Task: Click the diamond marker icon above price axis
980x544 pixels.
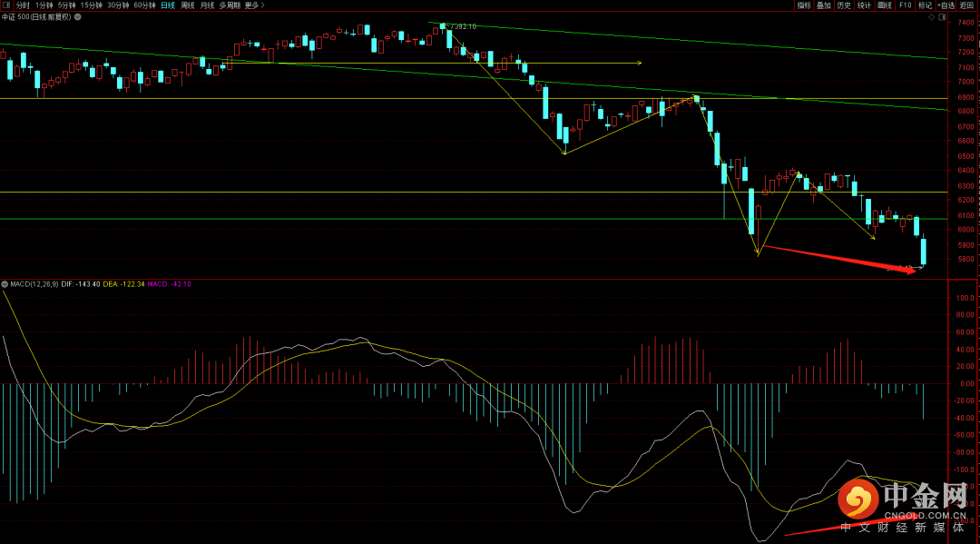Action: (x=931, y=17)
